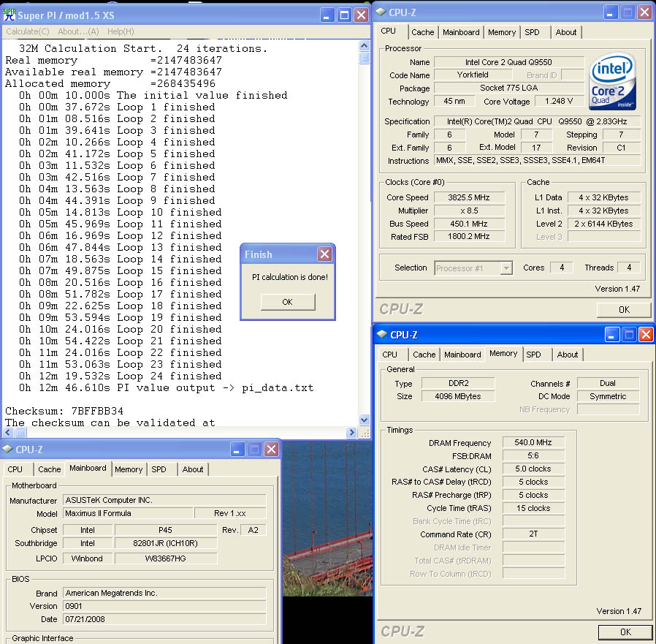Click the Super PI vertical scrollbar down arrow

pyautogui.click(x=365, y=420)
